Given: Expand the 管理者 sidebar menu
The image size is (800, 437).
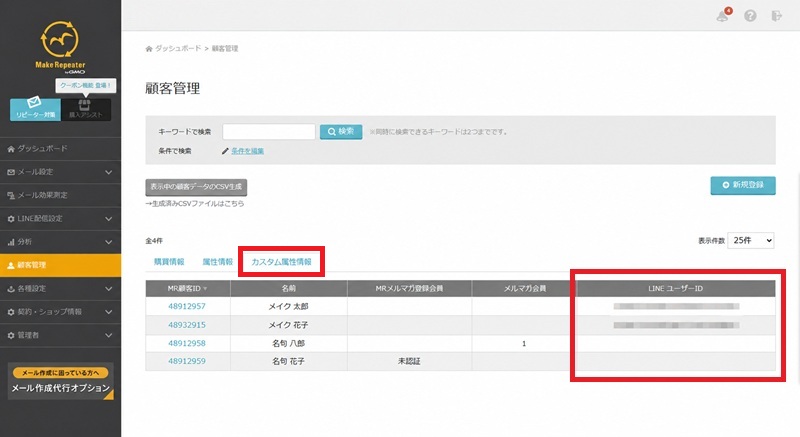Looking at the screenshot, I should click(x=60, y=335).
